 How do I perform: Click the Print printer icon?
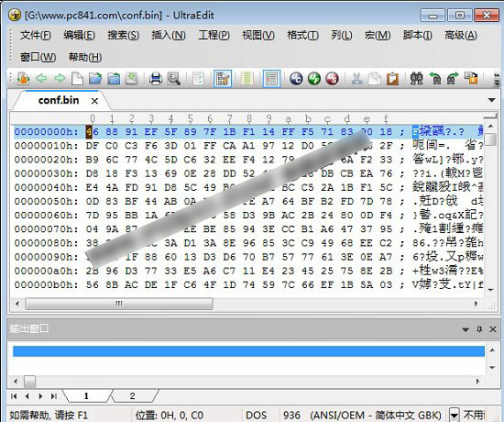click(156, 78)
